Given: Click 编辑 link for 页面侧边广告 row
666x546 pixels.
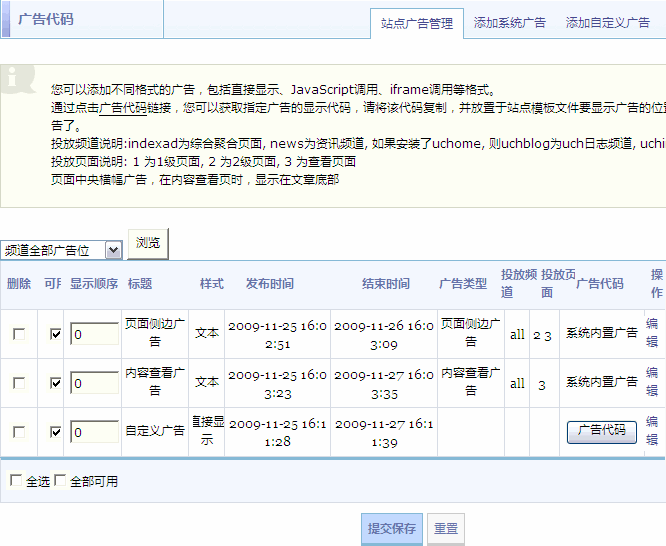Looking at the screenshot, I should pyautogui.click(x=652, y=333).
